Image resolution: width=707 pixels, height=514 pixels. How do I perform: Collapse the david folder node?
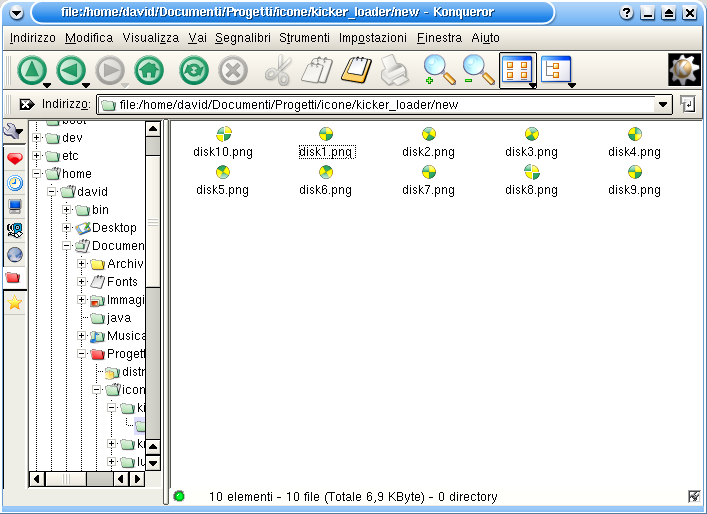(x=51, y=192)
